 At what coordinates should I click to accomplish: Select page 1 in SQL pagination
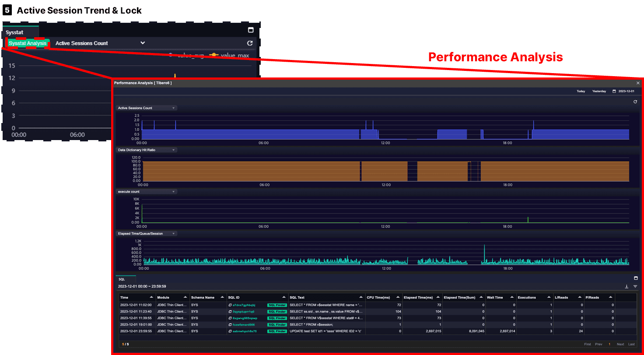click(609, 344)
